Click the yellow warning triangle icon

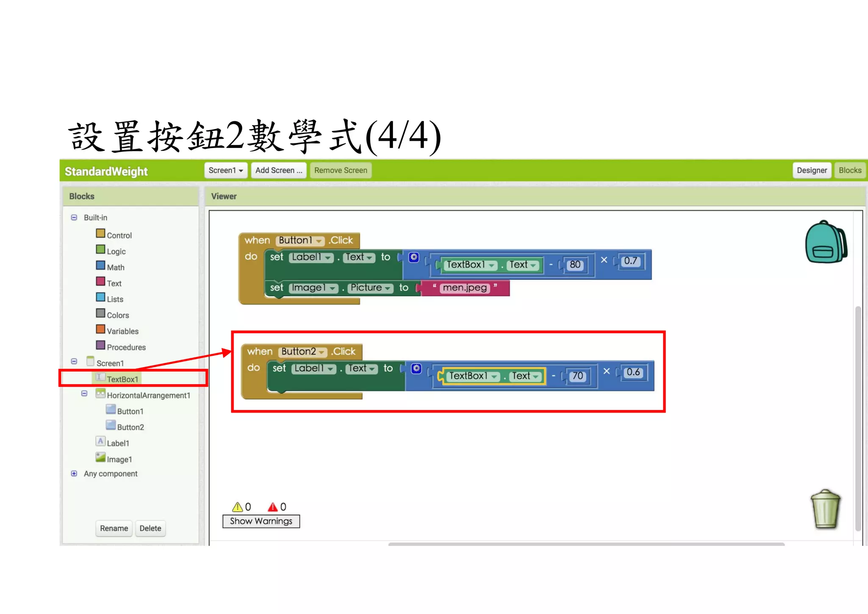[237, 507]
